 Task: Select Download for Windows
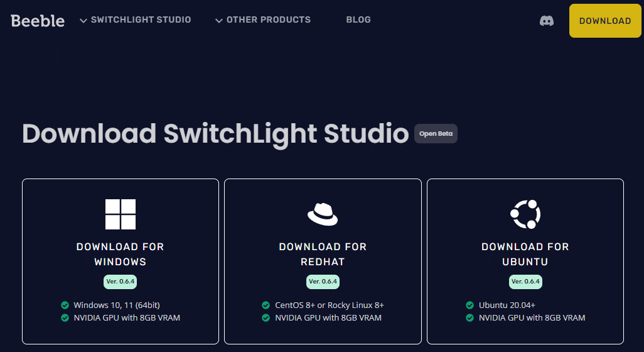pyautogui.click(x=120, y=254)
